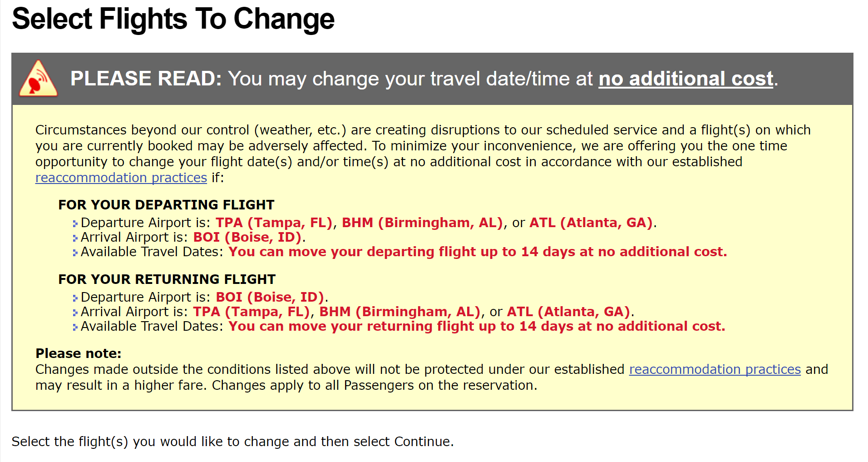Click bullet beside departing flight's Available Travel Dates

coord(75,253)
